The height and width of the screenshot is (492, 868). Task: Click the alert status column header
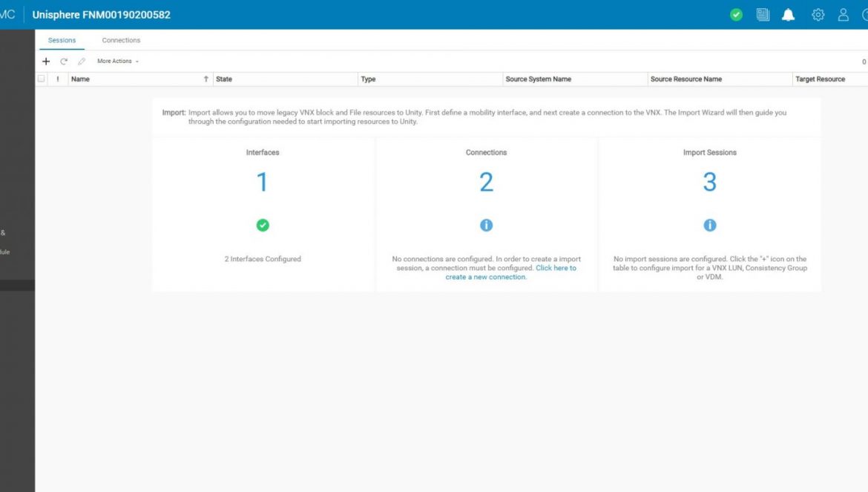tap(58, 79)
